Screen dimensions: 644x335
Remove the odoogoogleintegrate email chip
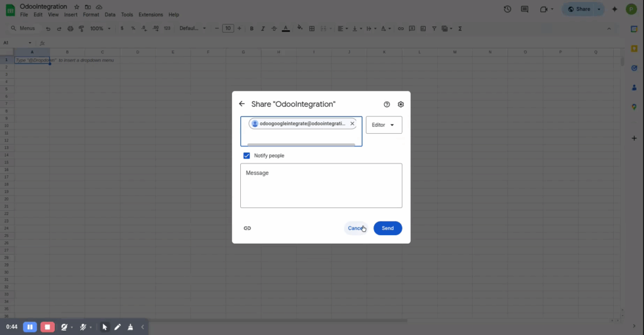352,124
